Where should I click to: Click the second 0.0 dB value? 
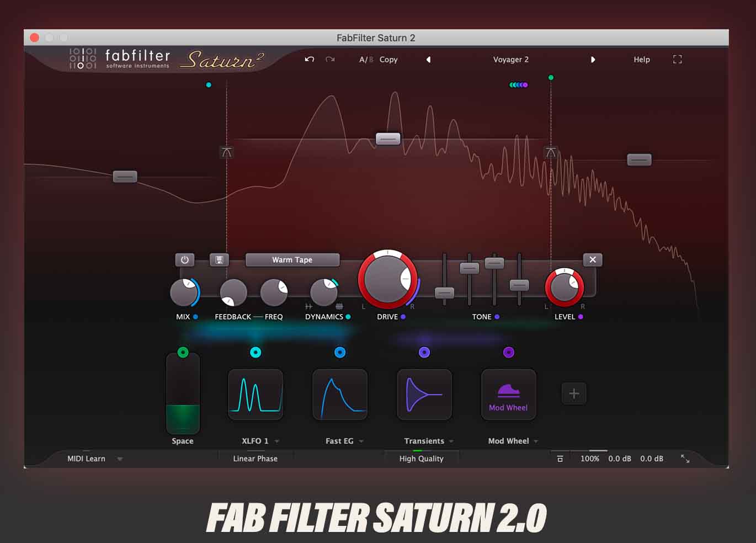652,459
